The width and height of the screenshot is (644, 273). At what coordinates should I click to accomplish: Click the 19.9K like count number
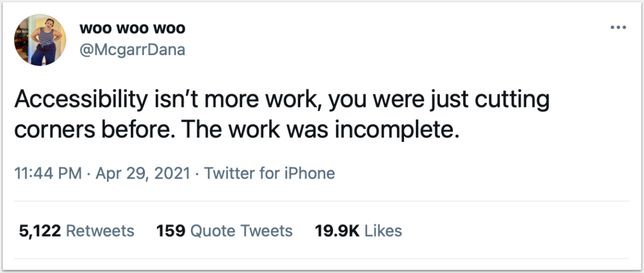[x=337, y=230]
